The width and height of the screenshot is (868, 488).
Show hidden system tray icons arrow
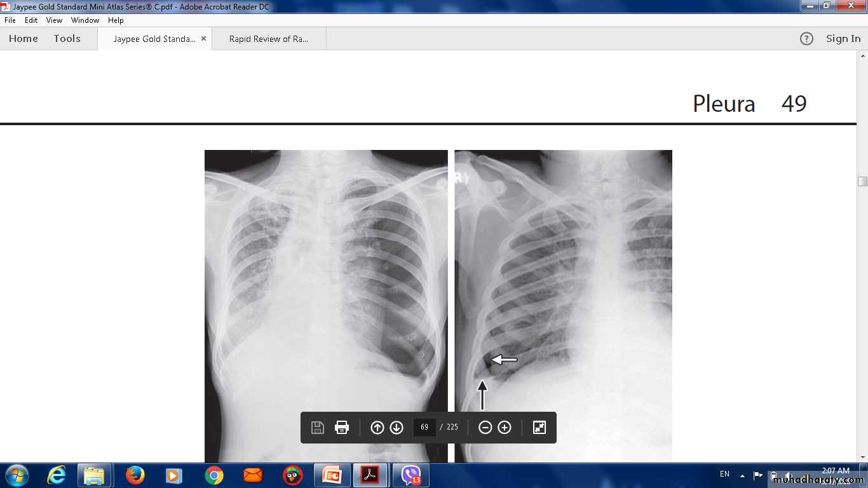pos(742,475)
